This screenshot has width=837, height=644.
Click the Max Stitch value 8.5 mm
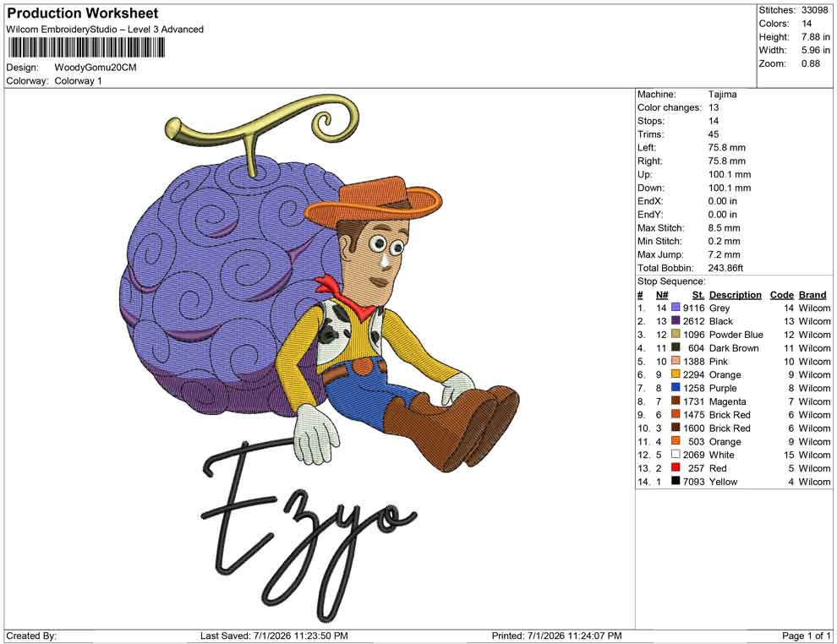click(x=724, y=228)
